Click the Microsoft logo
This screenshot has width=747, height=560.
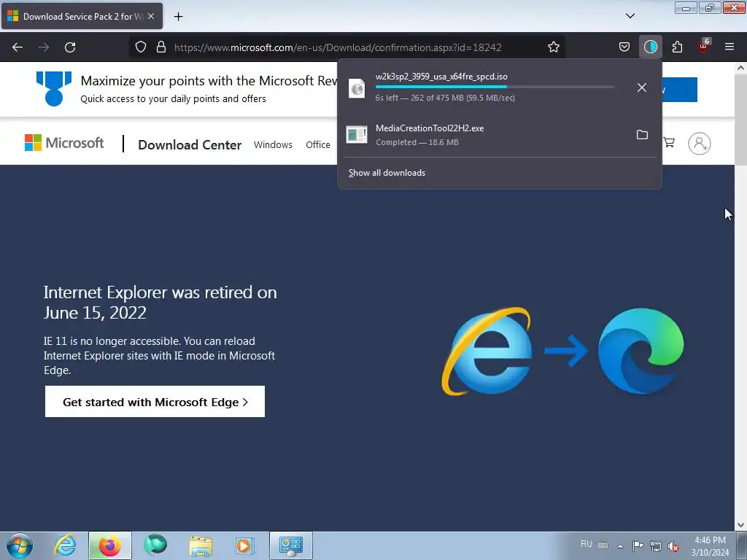[64, 143]
